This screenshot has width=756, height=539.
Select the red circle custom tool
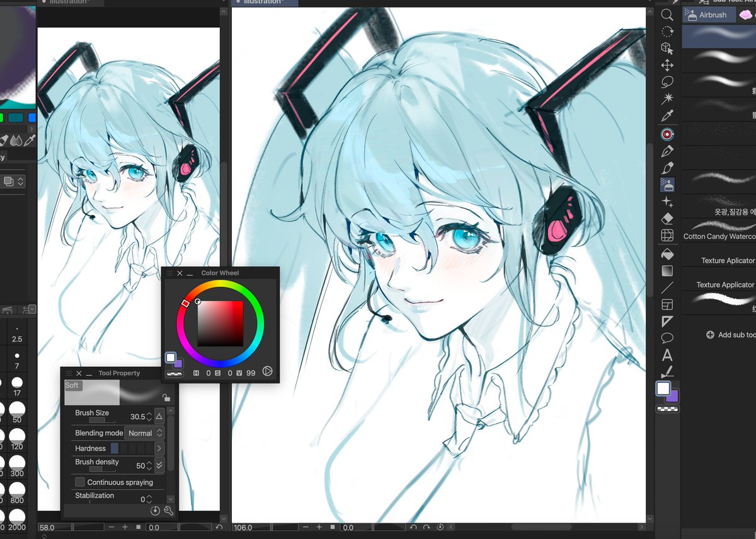667,134
